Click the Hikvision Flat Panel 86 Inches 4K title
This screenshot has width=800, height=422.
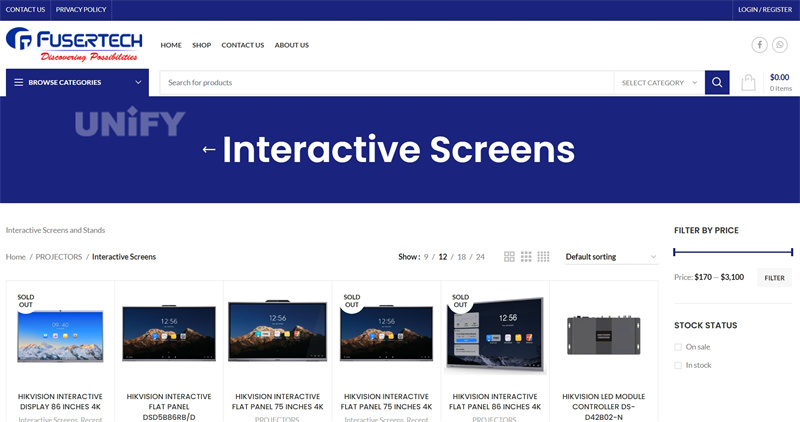click(x=495, y=402)
